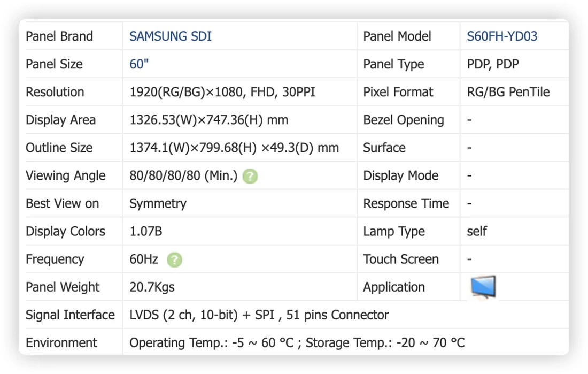Select the Panel Size label
Screen dimensions: 588x374
coord(54,64)
